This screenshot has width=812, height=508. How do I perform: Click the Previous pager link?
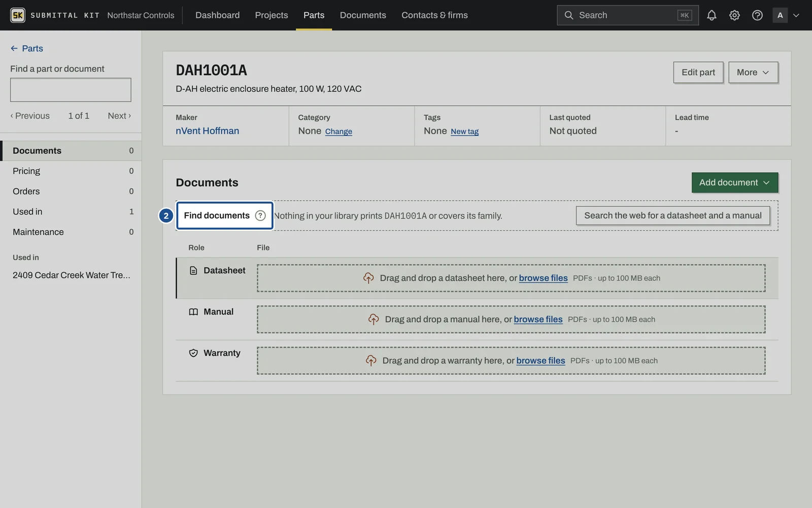30,116
